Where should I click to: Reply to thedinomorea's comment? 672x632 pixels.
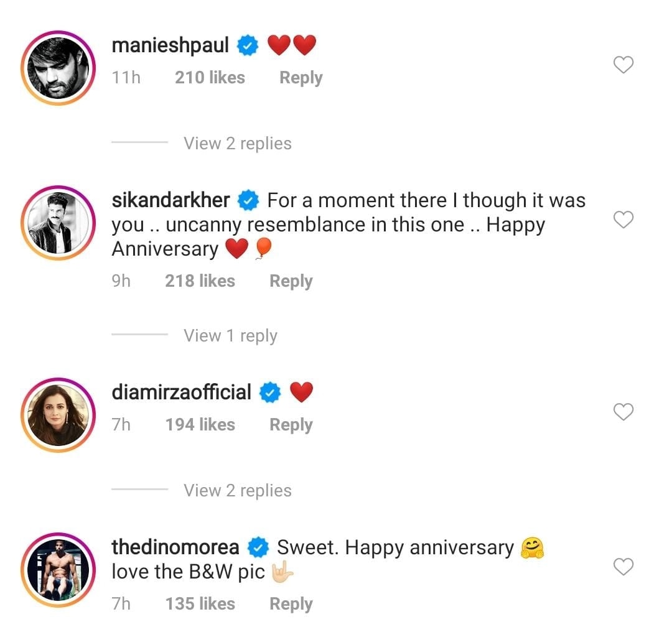coord(291,604)
